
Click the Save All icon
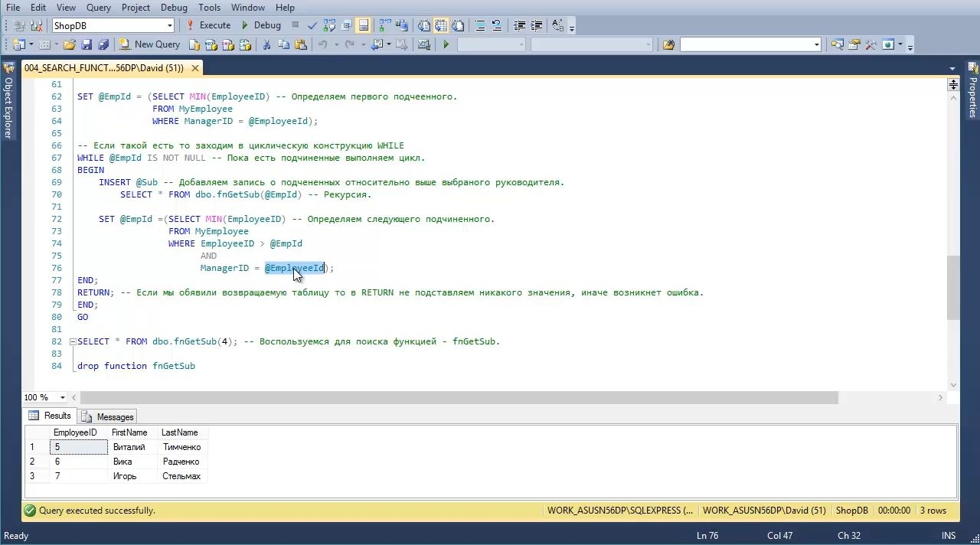[x=104, y=44]
